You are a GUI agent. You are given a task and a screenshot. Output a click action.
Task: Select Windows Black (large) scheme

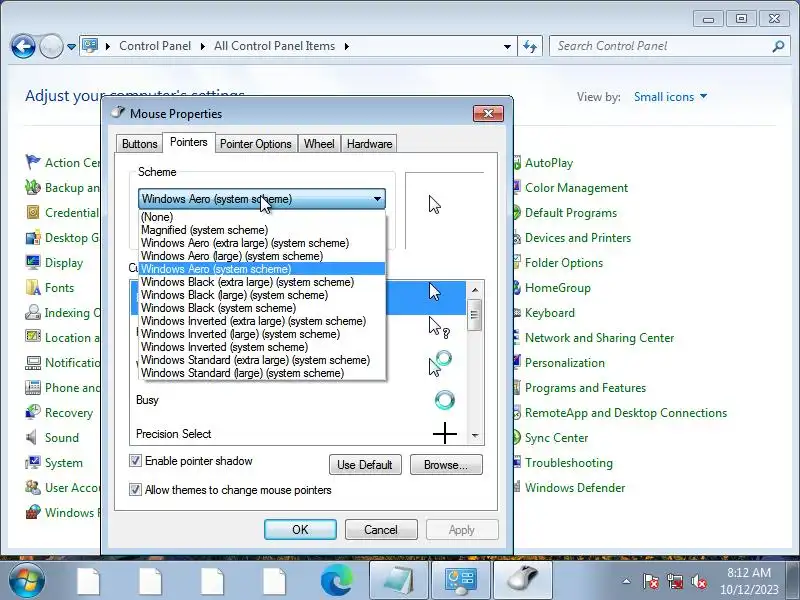point(262,295)
